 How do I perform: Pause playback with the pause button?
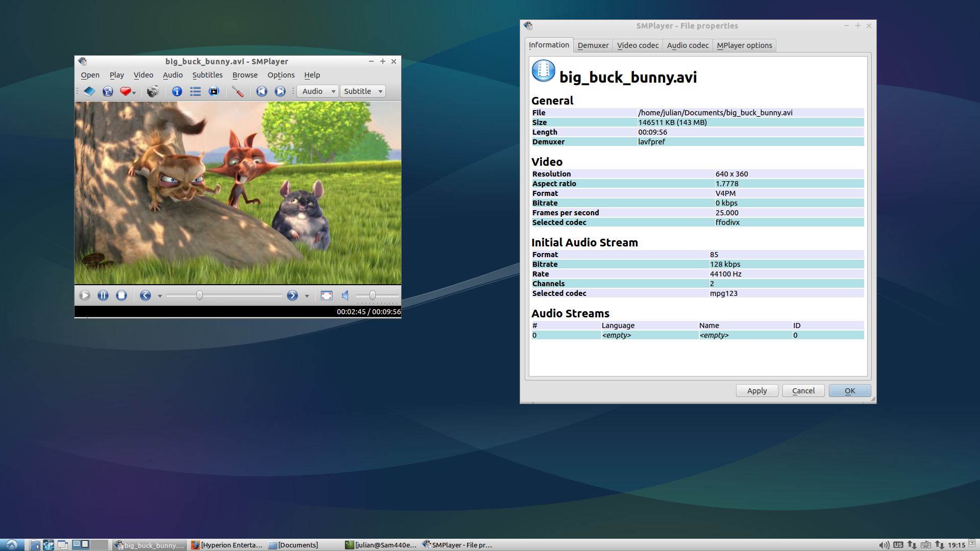point(103,295)
